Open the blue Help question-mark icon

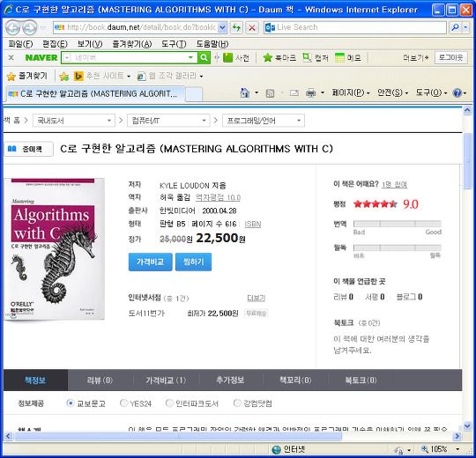(x=457, y=92)
